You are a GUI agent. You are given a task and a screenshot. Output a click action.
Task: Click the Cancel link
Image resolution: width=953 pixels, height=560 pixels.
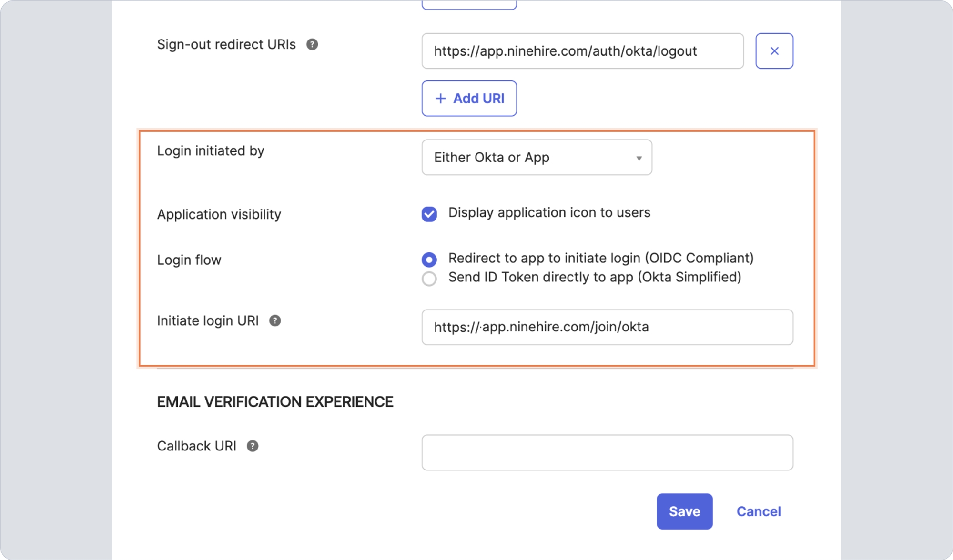(x=759, y=511)
